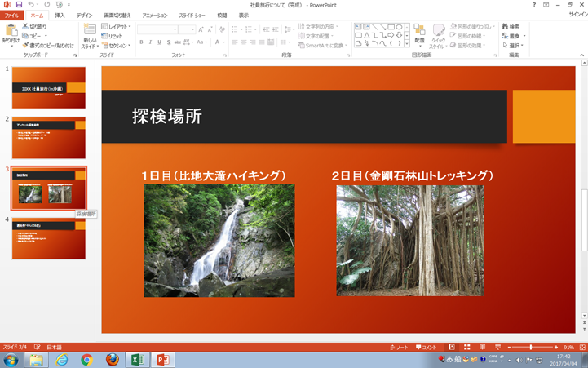Screen dimensions: 588x368
Task: Select slide 1 thumbnail (社員旅行)
Action: [49, 87]
